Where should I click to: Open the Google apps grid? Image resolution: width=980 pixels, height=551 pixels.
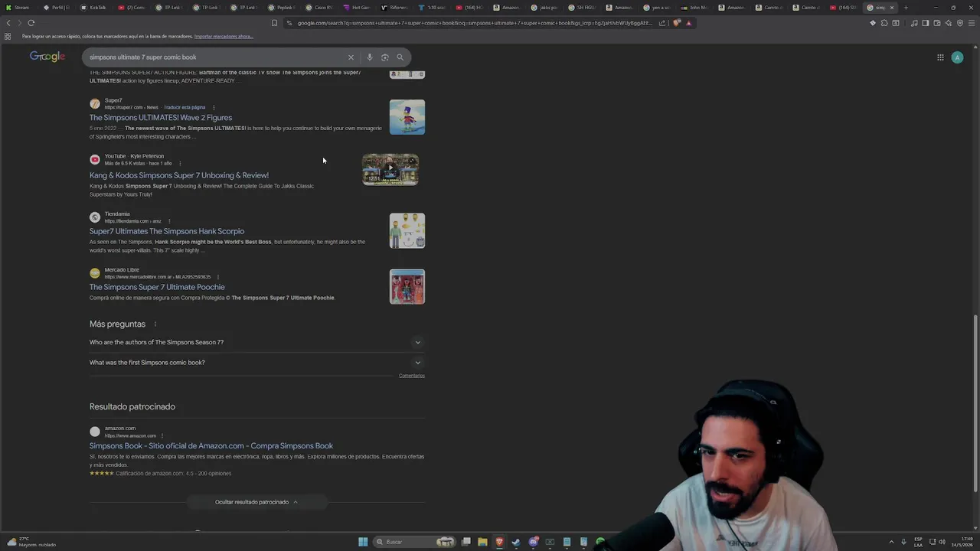point(940,57)
